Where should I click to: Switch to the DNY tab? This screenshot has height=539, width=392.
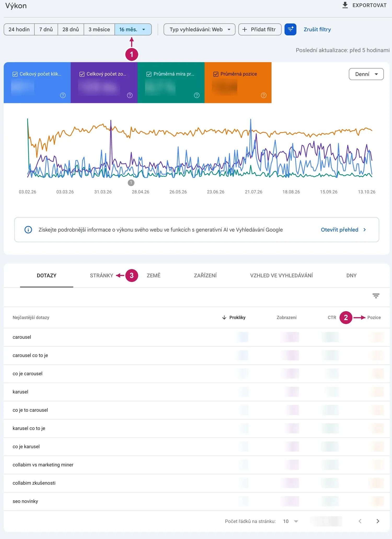click(x=351, y=275)
